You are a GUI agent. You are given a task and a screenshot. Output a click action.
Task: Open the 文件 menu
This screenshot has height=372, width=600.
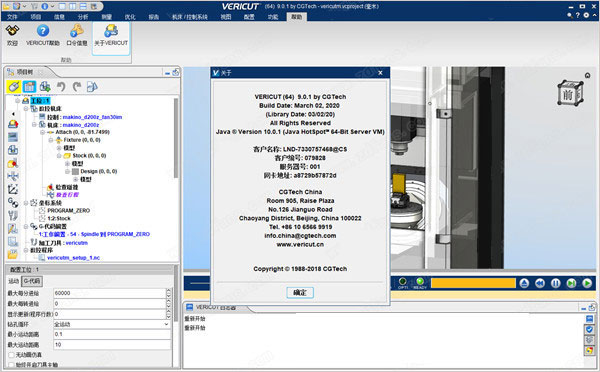coord(12,17)
